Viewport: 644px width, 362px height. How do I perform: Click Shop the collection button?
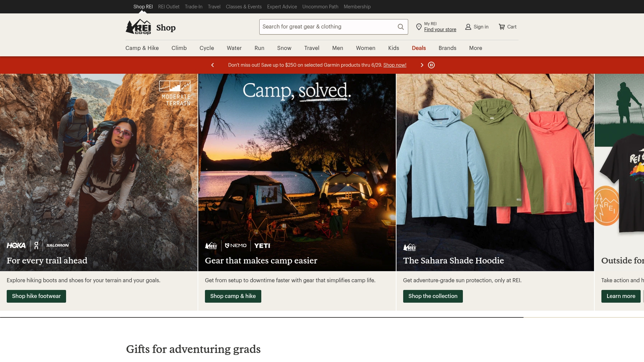tap(433, 296)
